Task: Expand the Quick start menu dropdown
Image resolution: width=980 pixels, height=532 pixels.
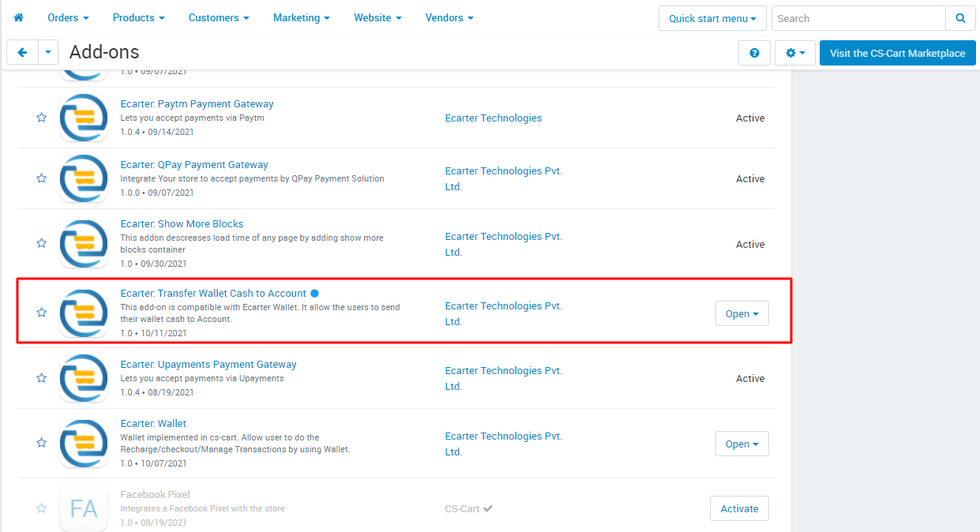Action: (712, 18)
